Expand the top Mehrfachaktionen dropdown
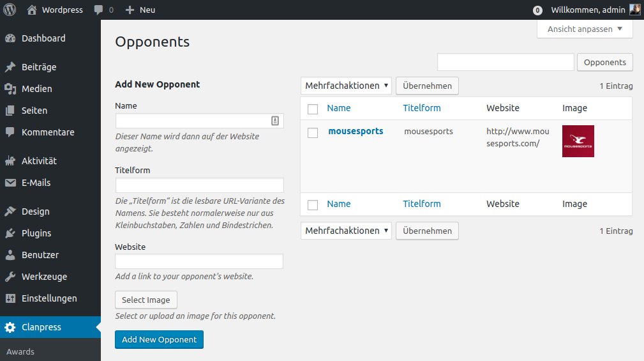Screen dimensions: 644x361 tap(346, 86)
